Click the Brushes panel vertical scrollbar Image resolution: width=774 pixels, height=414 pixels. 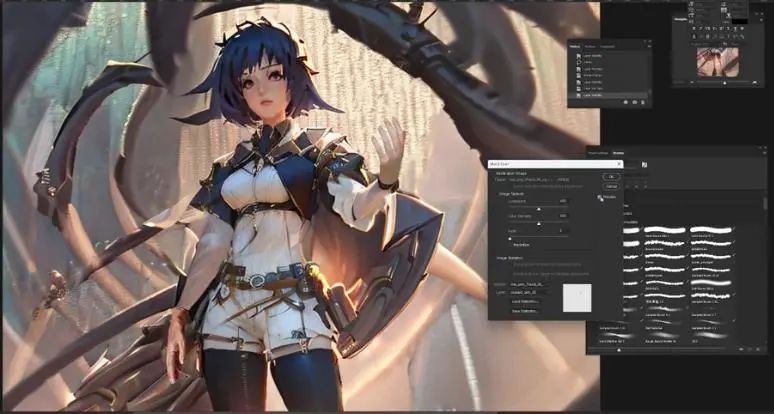(x=766, y=203)
